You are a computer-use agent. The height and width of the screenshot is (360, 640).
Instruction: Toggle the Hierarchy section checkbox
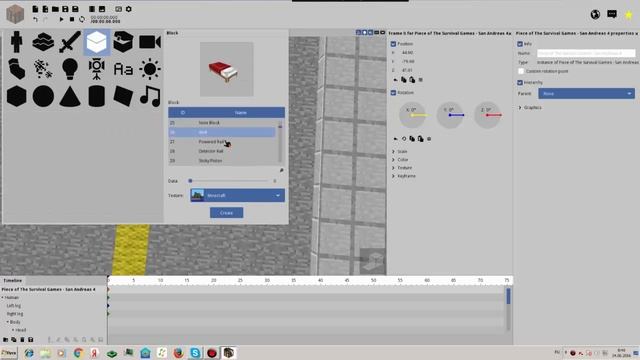(520, 82)
